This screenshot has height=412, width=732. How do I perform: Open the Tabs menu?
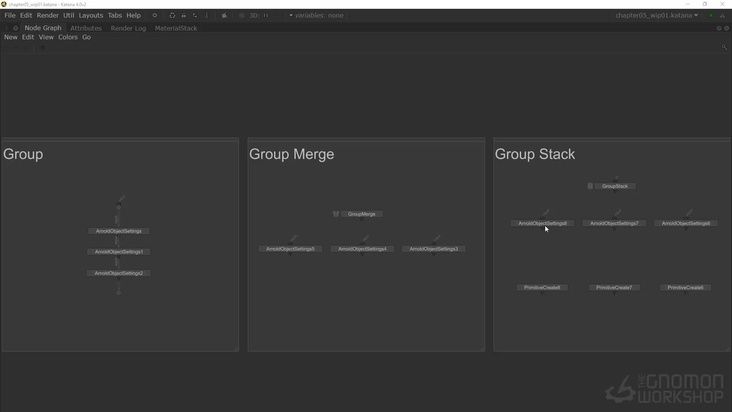115,15
